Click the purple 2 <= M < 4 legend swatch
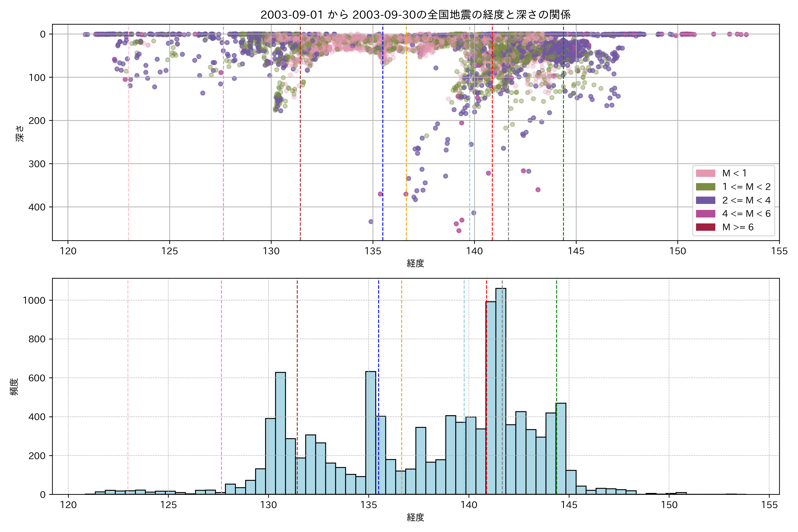The width and height of the screenshot is (798, 532). [705, 200]
